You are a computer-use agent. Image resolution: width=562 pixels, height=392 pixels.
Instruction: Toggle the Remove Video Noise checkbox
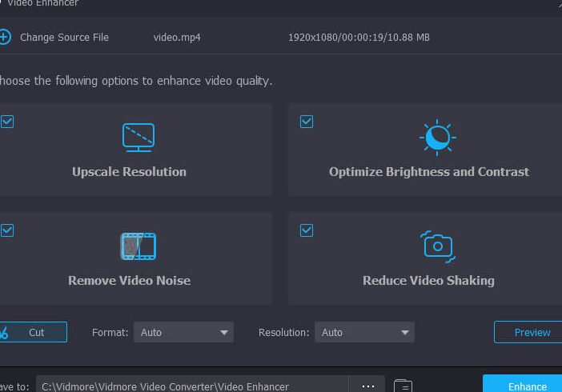[x=7, y=230]
